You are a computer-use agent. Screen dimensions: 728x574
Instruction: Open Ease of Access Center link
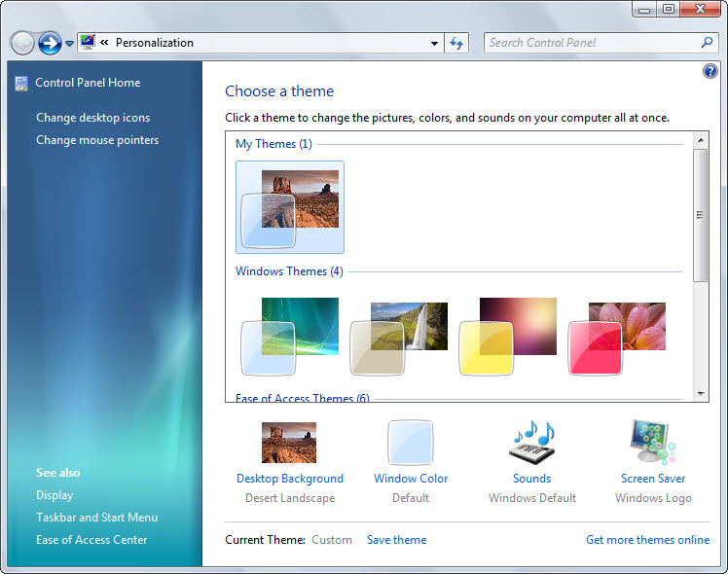(91, 540)
